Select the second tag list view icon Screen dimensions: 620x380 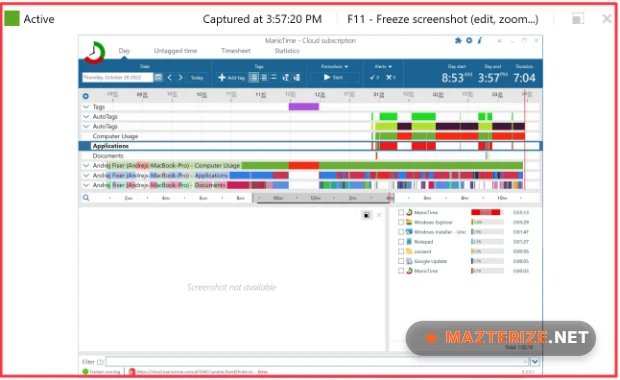pos(263,78)
